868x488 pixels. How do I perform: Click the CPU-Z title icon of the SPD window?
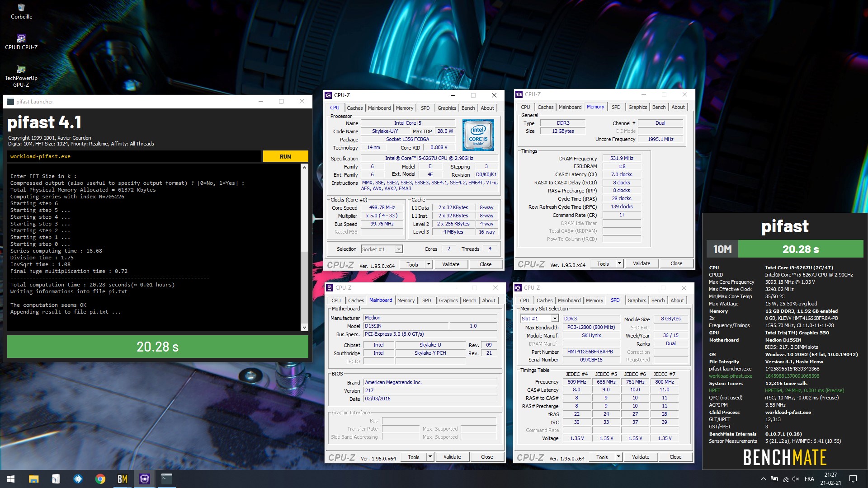click(x=518, y=288)
